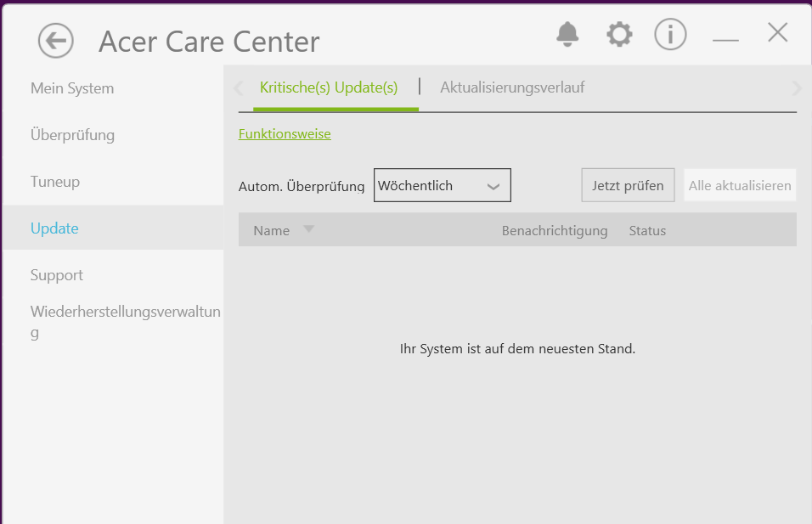The image size is (812, 524).
Task: Select Mein System in the sidebar
Action: 72,88
